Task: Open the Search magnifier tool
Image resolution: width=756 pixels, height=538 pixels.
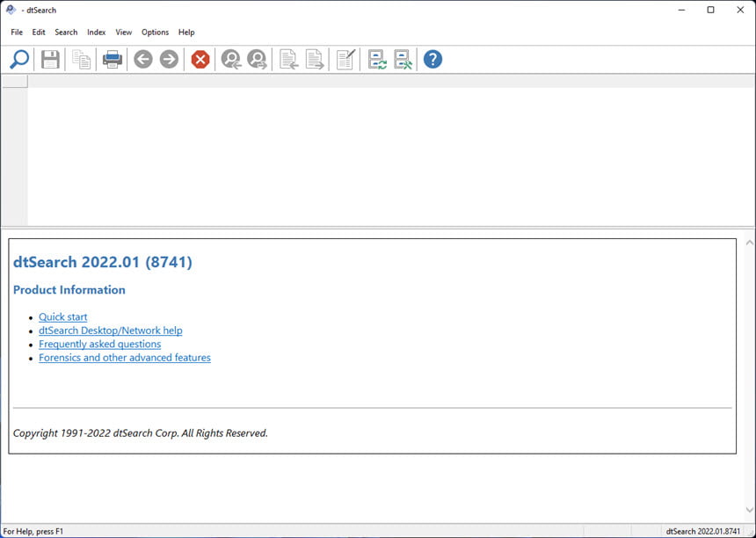Action: [19, 60]
